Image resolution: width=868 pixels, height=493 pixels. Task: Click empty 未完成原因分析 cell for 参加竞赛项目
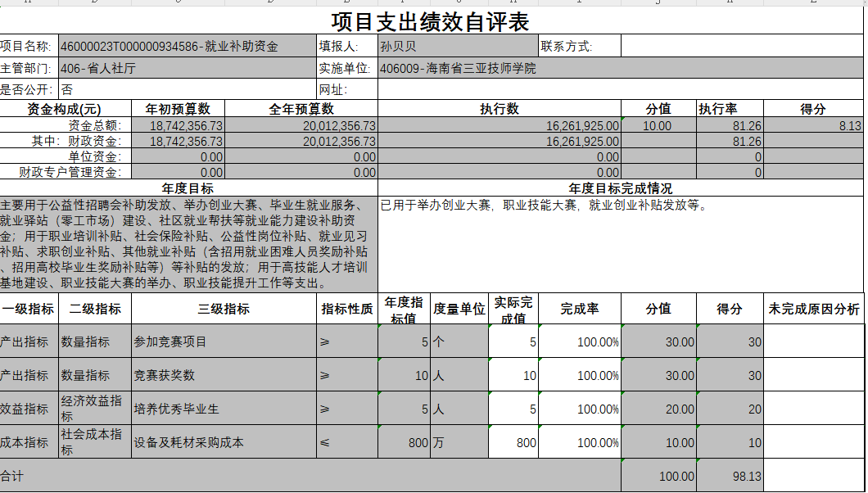point(813,341)
